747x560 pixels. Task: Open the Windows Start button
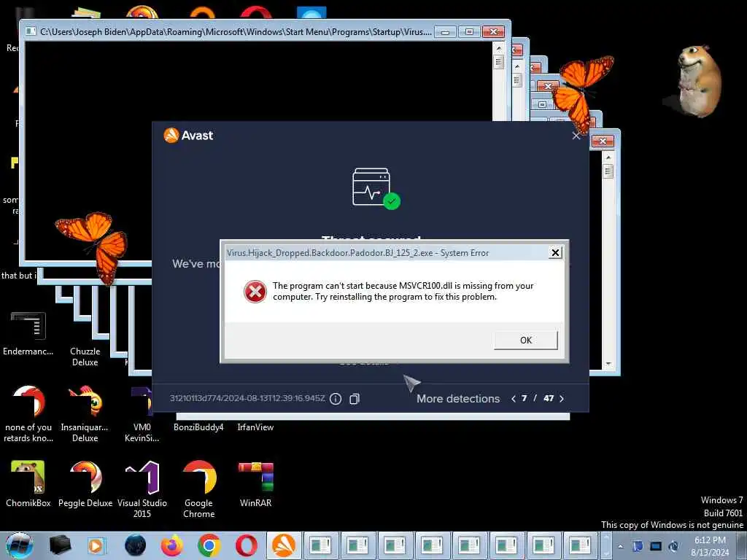point(19,545)
